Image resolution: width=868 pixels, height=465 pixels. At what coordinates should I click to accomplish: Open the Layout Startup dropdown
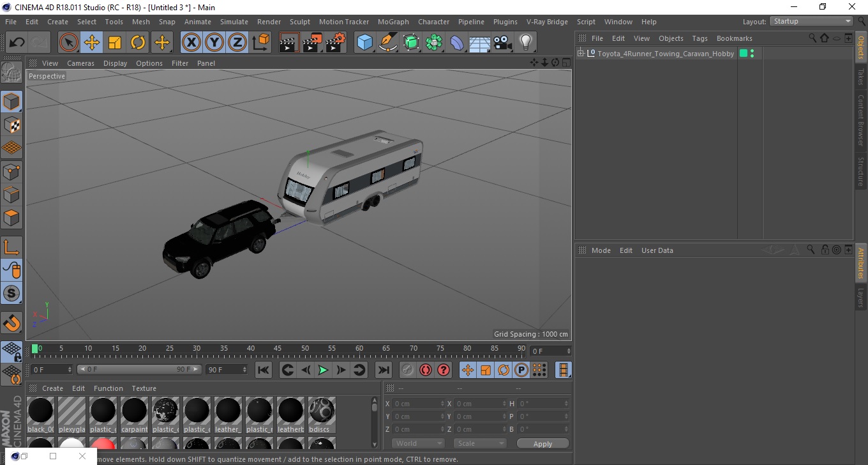811,21
